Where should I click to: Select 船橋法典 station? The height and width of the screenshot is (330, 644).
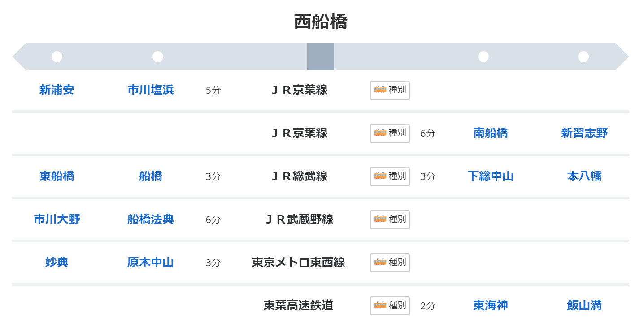[x=151, y=219]
